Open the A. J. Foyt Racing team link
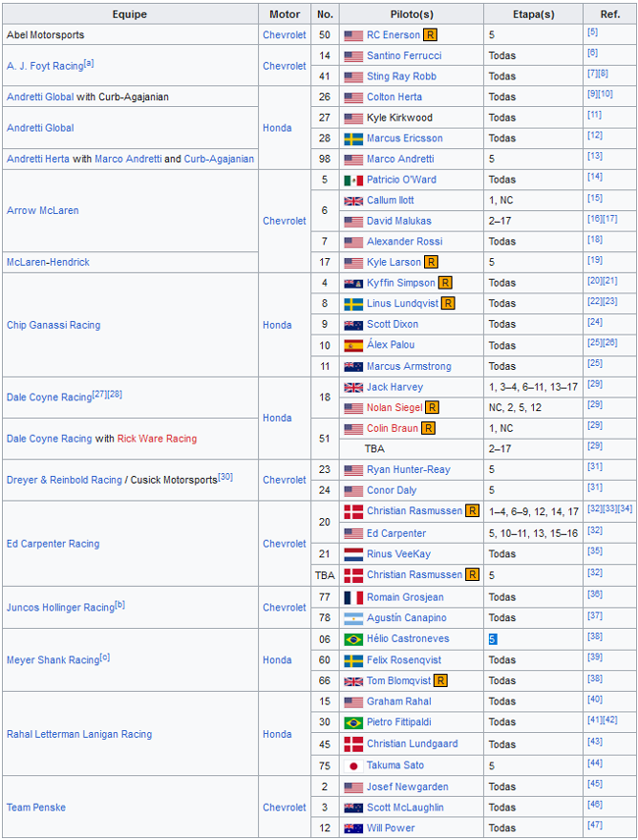This screenshot has width=638, height=840. click(x=45, y=67)
